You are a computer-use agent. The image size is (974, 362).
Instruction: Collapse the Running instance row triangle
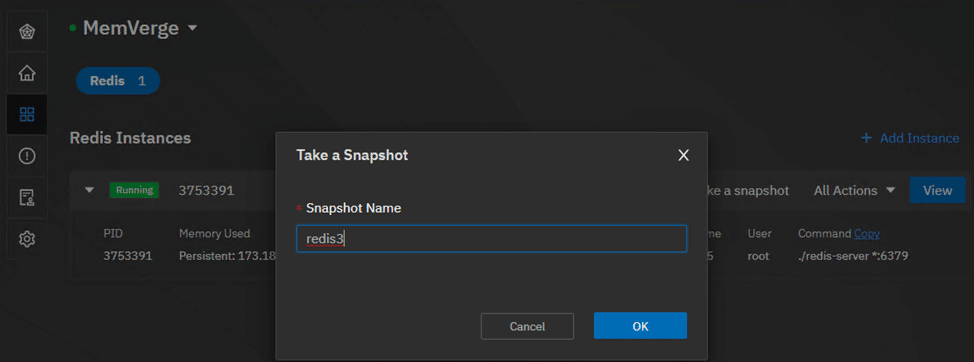[89, 190]
